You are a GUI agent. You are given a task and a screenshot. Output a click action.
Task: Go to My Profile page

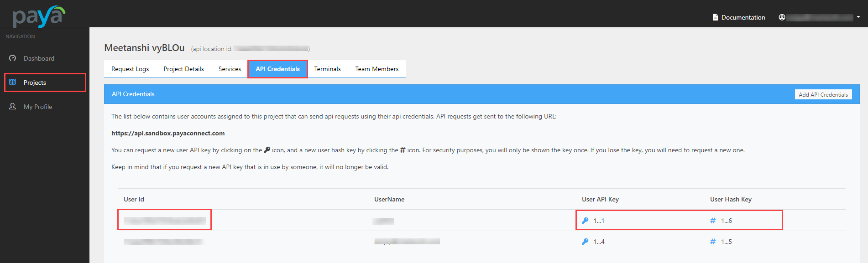[x=38, y=107]
